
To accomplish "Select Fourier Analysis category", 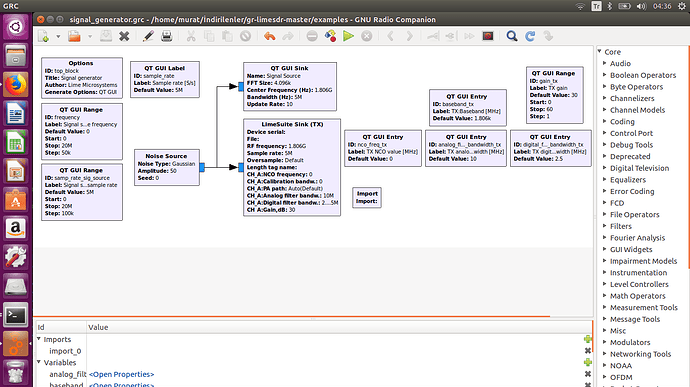I will coord(638,238).
